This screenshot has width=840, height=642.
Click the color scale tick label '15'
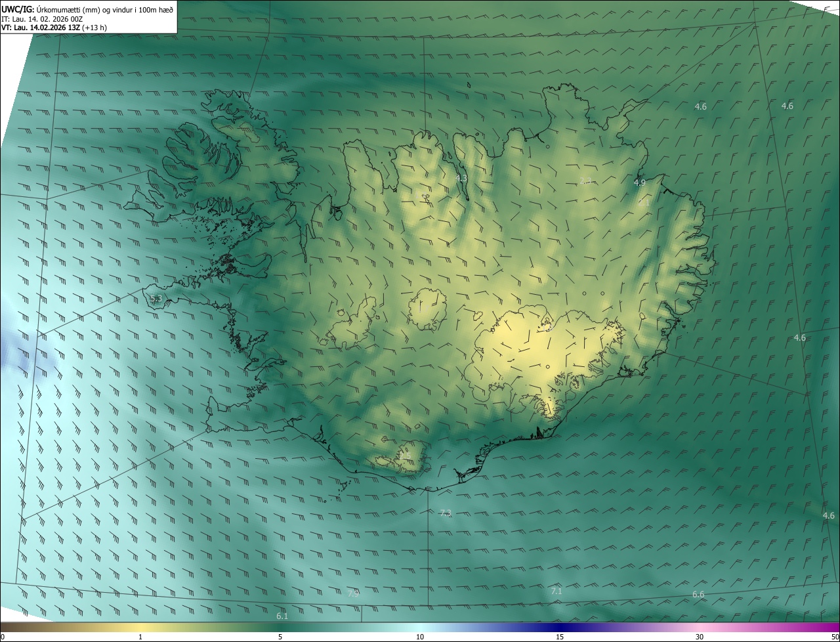(x=560, y=637)
